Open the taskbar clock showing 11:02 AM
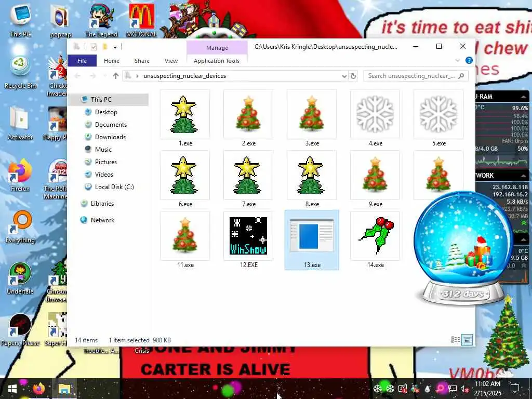532x399 pixels. (487, 389)
